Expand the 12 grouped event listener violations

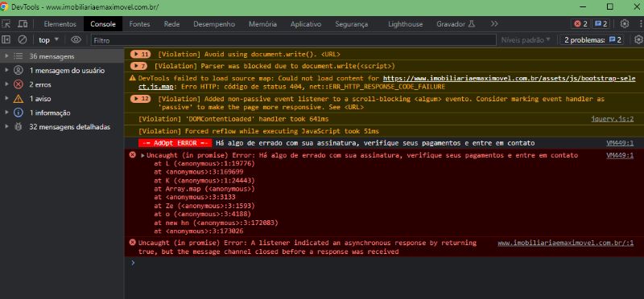pyautogui.click(x=140, y=99)
